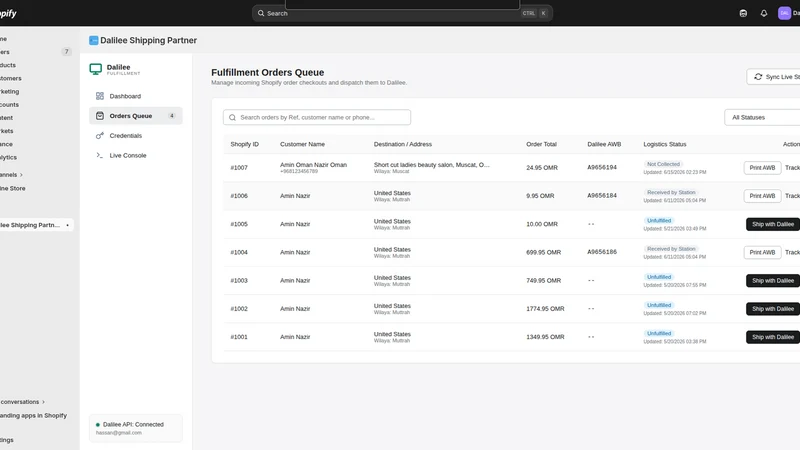
Task: Open Credentials navigation item
Action: point(136,136)
